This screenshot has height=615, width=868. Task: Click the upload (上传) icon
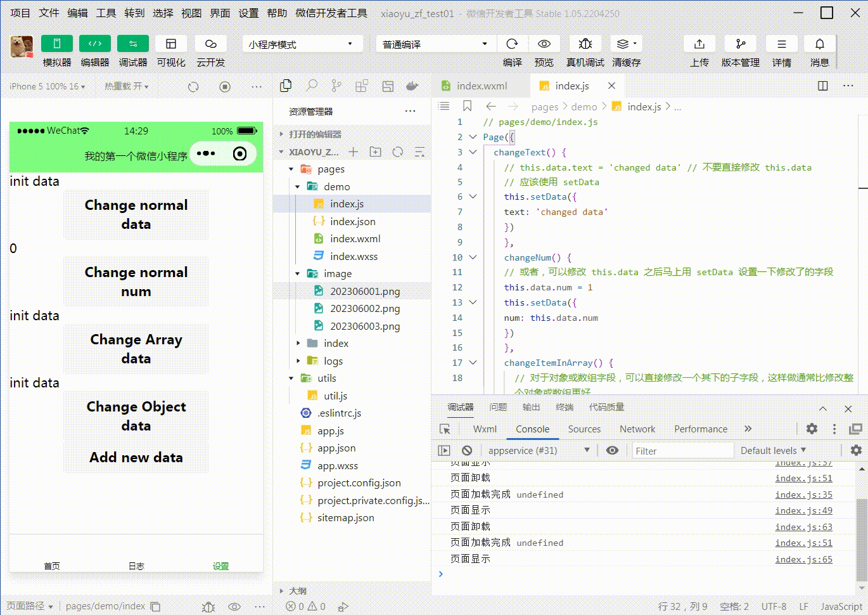699,44
